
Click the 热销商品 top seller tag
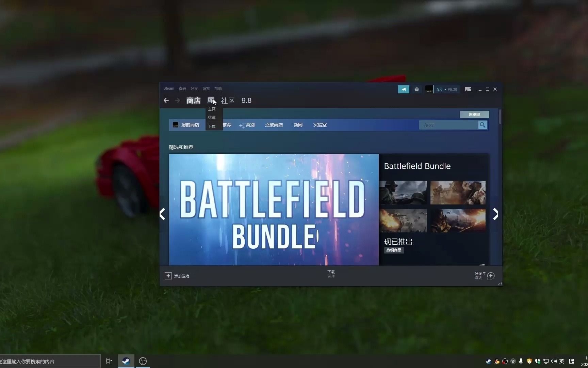[394, 250]
